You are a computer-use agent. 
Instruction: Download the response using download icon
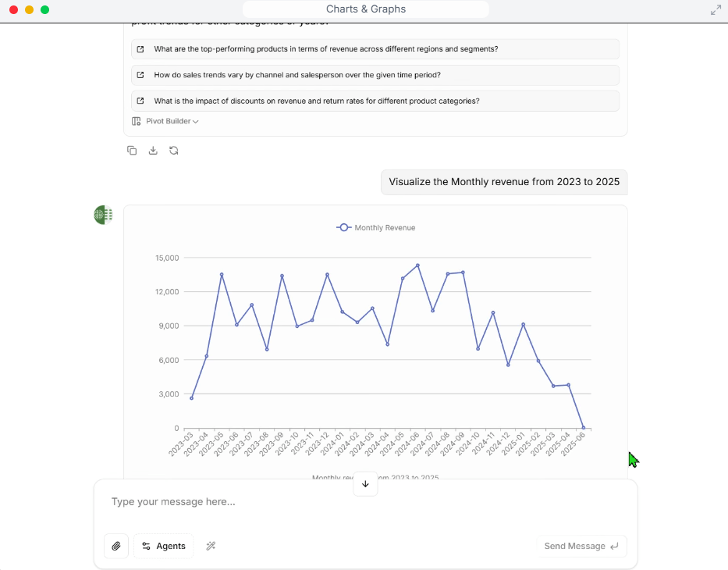tap(153, 151)
